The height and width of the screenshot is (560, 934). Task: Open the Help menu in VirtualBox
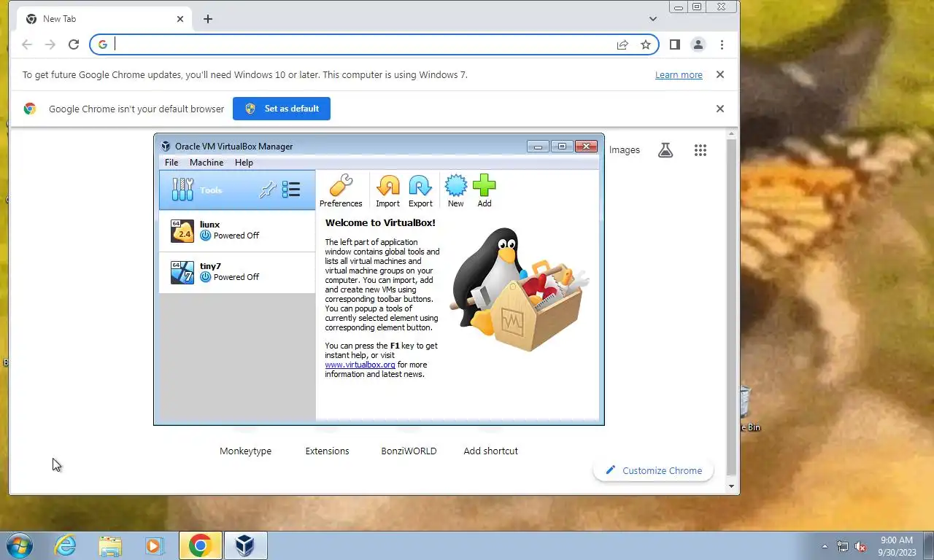click(x=244, y=163)
